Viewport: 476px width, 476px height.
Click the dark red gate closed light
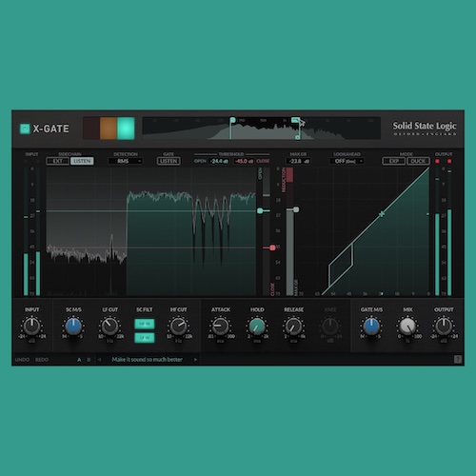coord(91,129)
